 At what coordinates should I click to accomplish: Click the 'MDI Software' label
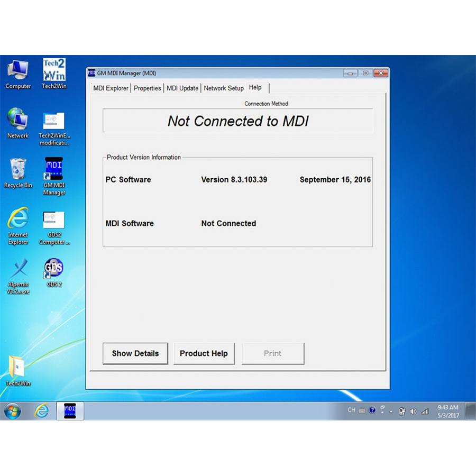coord(130,223)
